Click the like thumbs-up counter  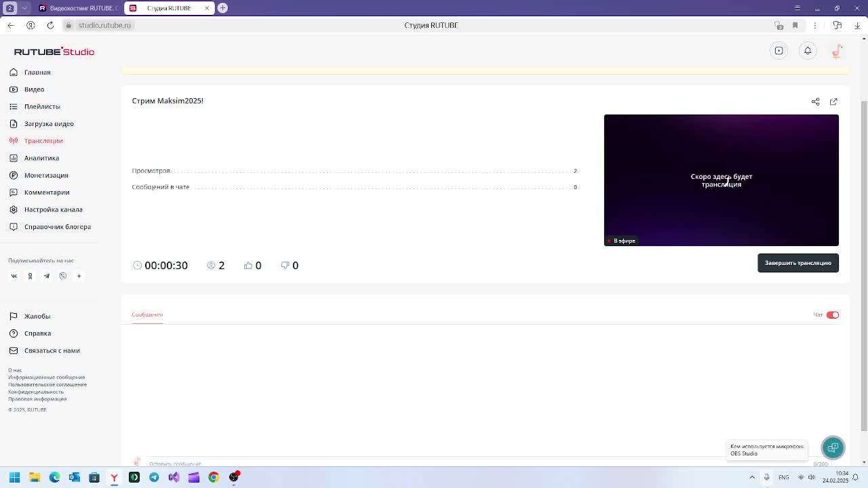click(252, 265)
